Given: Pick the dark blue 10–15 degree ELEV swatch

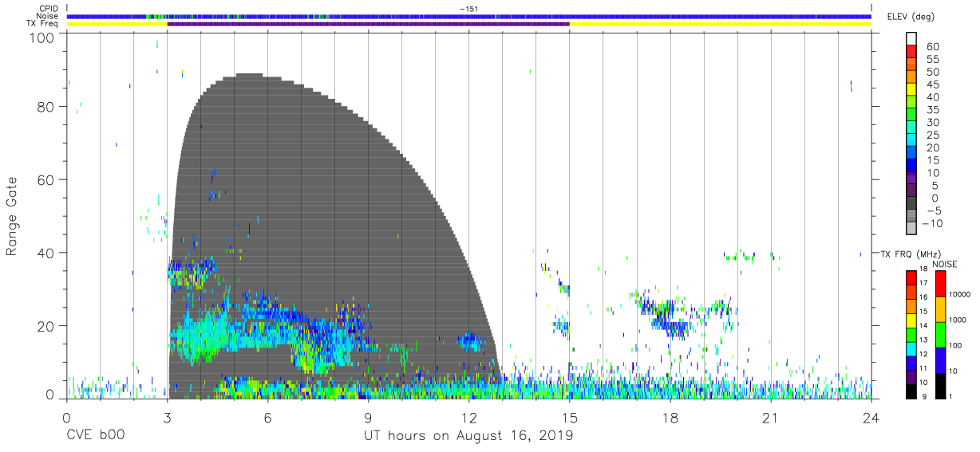Looking at the screenshot, I should pos(911,167).
